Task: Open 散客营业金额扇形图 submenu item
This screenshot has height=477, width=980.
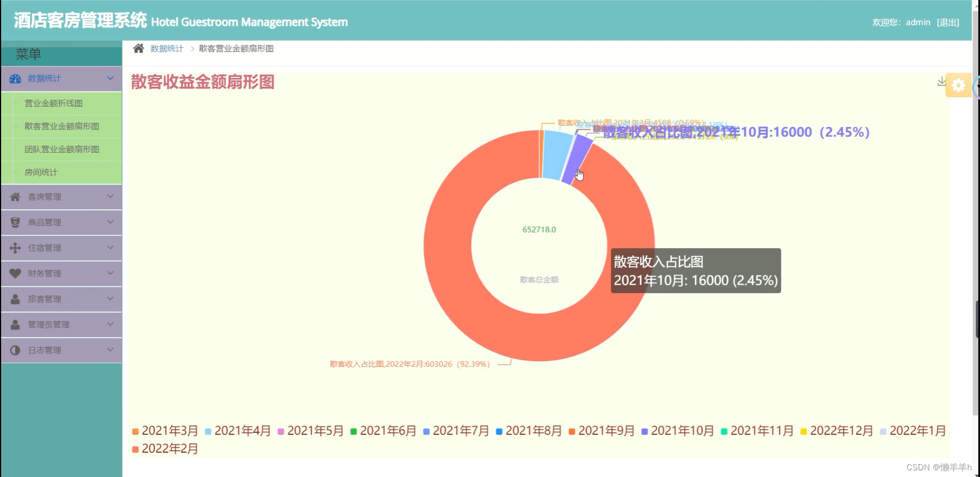Action: tap(62, 126)
